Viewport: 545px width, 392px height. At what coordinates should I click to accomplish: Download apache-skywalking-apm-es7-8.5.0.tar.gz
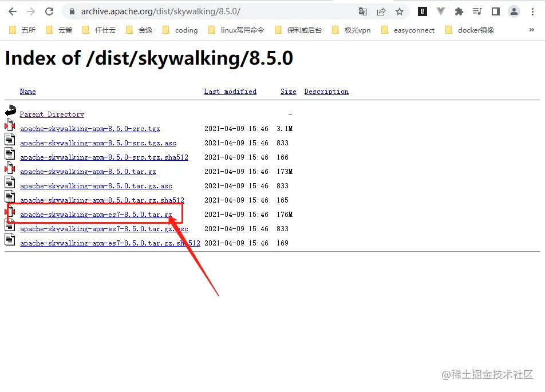tap(96, 215)
